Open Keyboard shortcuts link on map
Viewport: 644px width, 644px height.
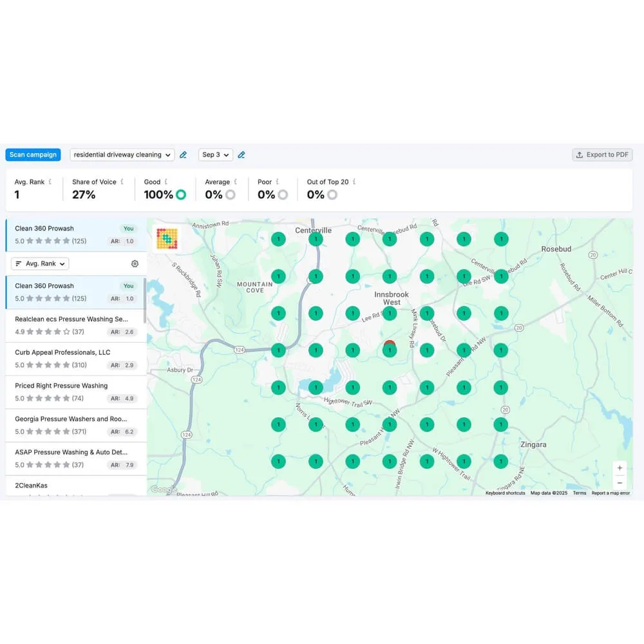pyautogui.click(x=505, y=493)
